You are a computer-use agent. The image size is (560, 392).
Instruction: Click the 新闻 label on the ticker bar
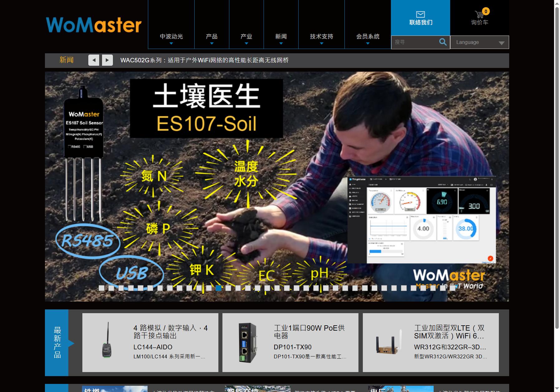[66, 60]
